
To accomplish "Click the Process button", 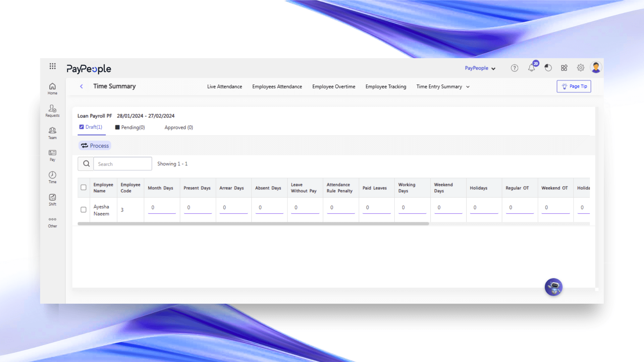I will 95,146.
